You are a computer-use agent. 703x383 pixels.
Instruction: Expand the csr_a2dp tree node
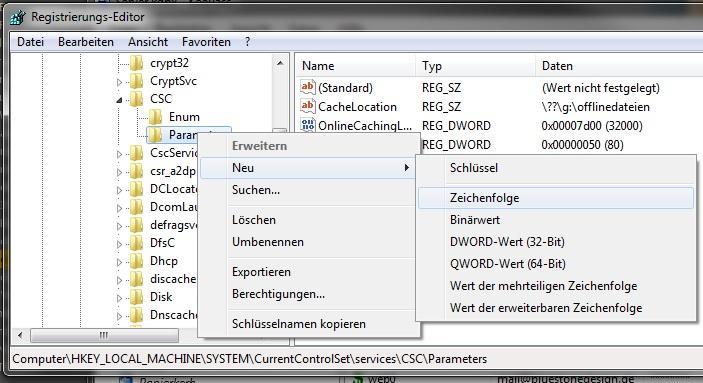click(119, 172)
